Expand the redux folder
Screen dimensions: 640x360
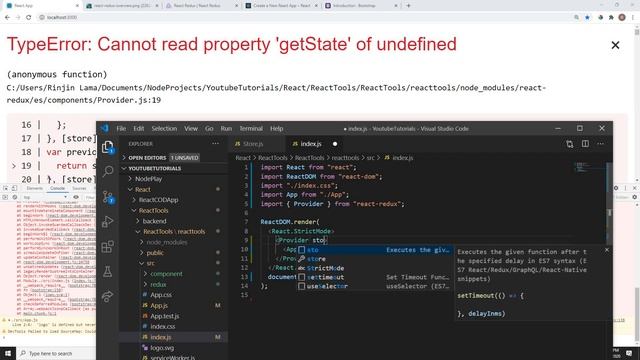click(x=158, y=284)
